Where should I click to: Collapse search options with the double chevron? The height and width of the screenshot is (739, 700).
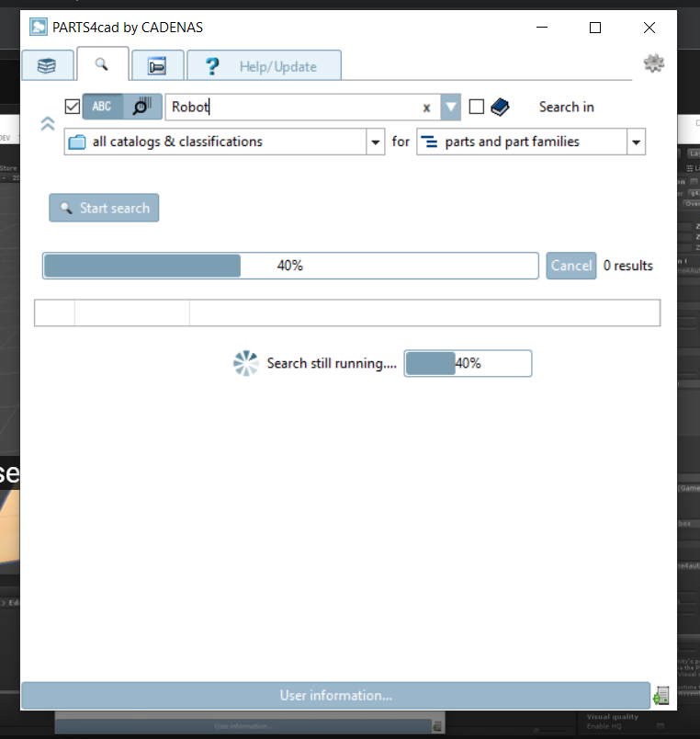(x=48, y=124)
